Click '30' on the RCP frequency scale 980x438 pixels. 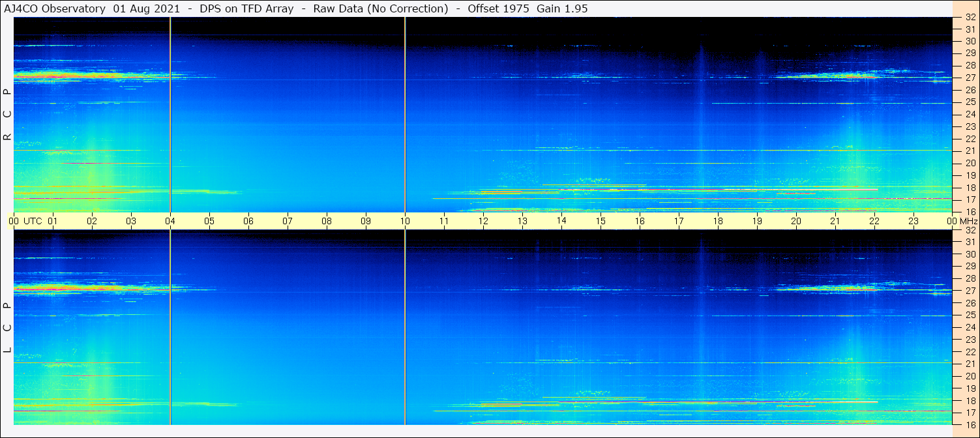point(970,41)
